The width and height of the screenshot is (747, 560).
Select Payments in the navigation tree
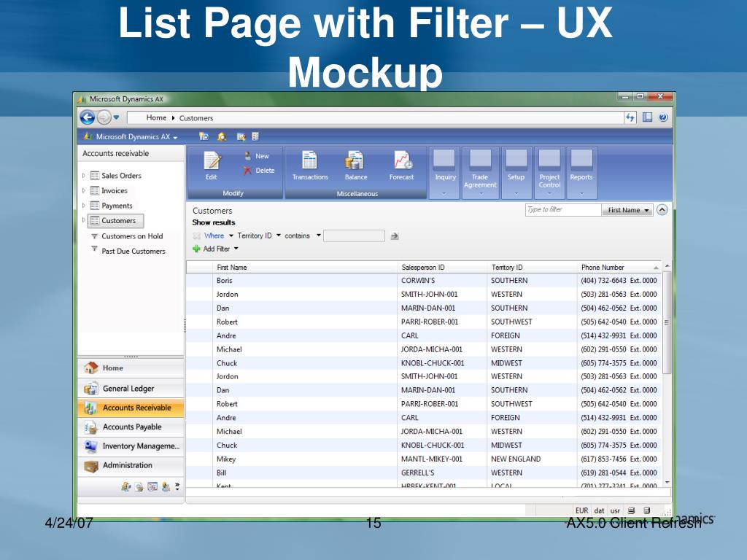117,206
